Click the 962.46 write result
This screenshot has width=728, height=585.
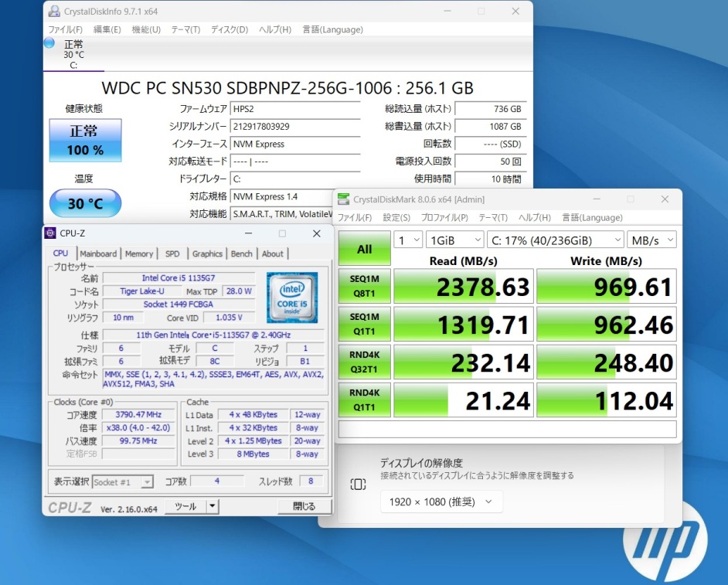(x=607, y=324)
